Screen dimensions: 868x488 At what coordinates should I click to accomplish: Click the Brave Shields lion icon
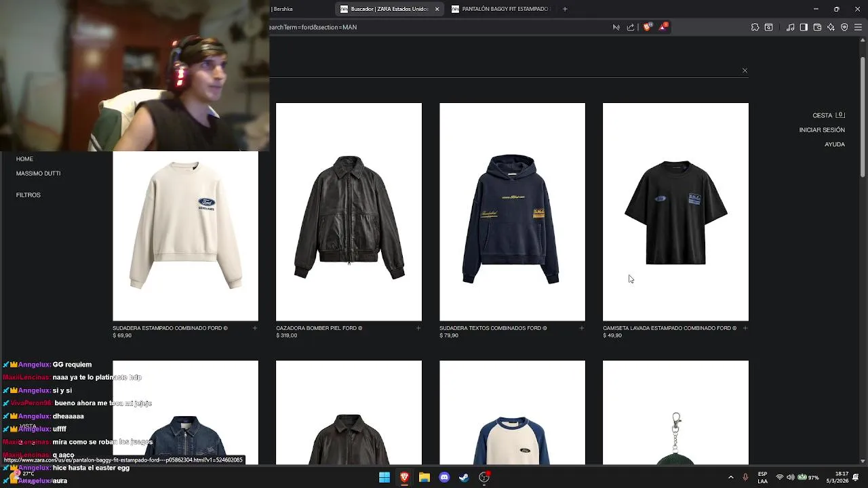point(647,27)
